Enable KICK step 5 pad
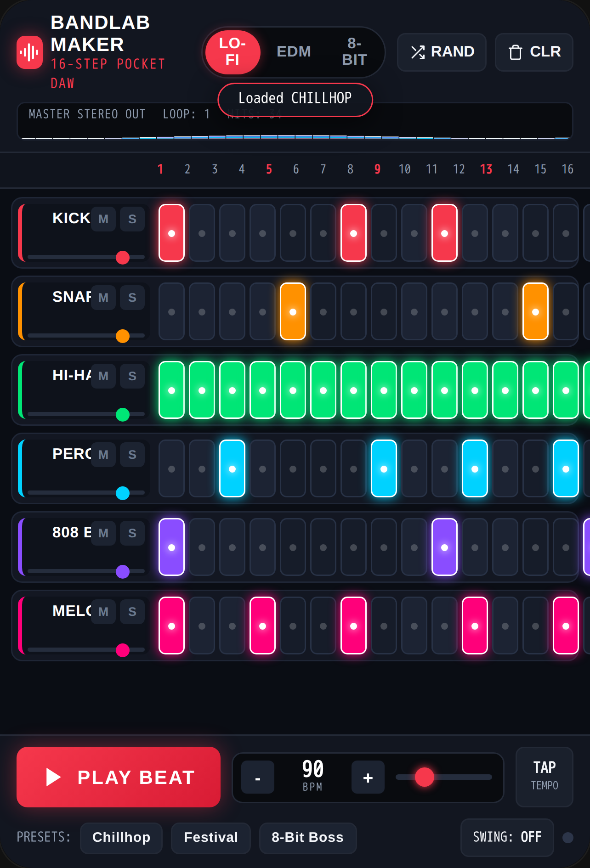This screenshot has width=590, height=868. tap(293, 233)
